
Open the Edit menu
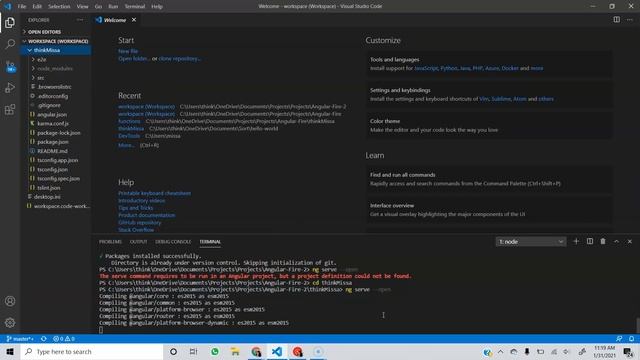[37, 7]
